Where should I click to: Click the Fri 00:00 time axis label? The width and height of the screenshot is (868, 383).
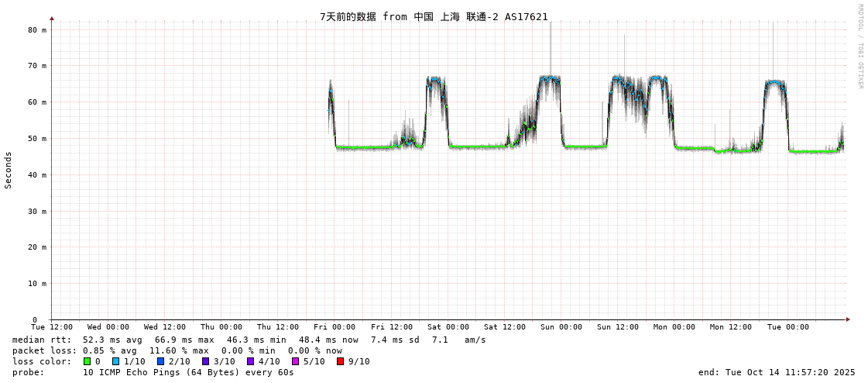335,327
